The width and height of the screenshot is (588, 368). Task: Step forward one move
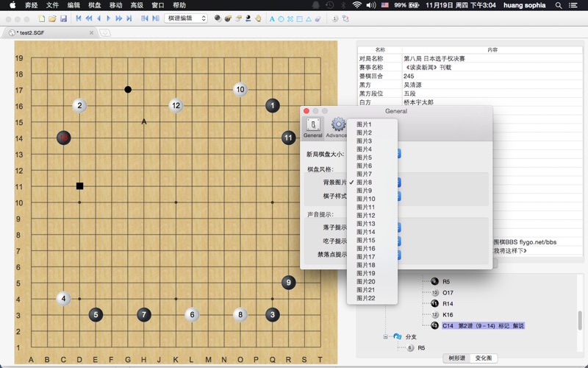pos(109,18)
